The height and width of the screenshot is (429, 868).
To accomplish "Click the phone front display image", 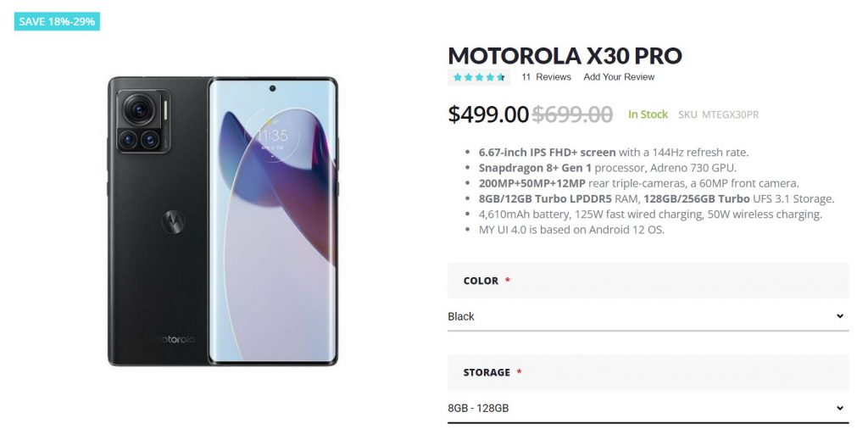I will [x=273, y=222].
